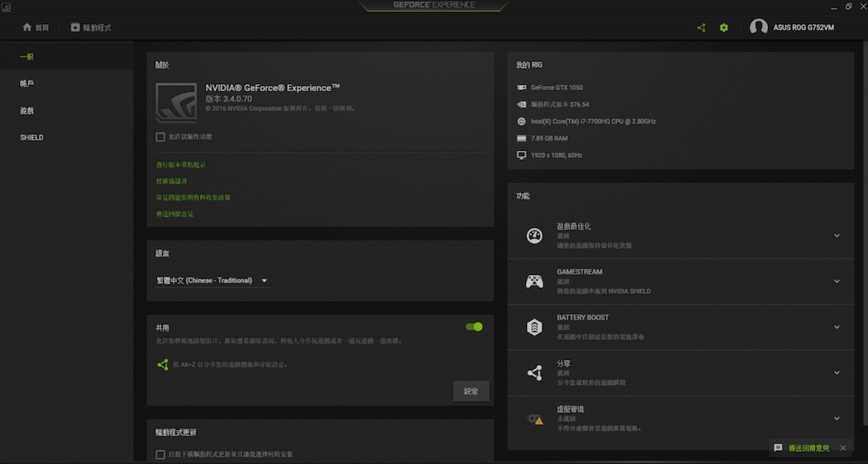Click the BATTERY BOOST icon
The height and width of the screenshot is (464, 868).
click(x=535, y=327)
